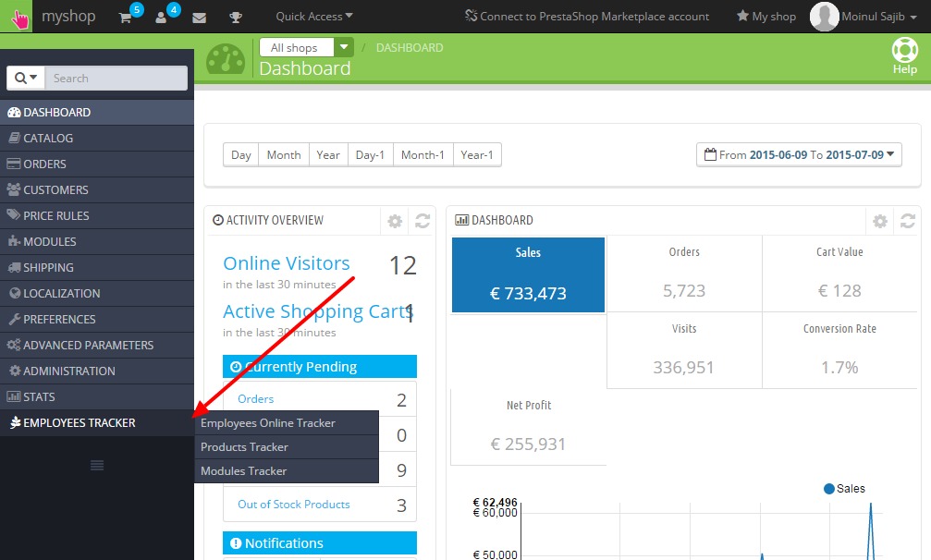Screen dimensions: 931x560
Task: Open the date range picker dropdown
Action: [799, 155]
